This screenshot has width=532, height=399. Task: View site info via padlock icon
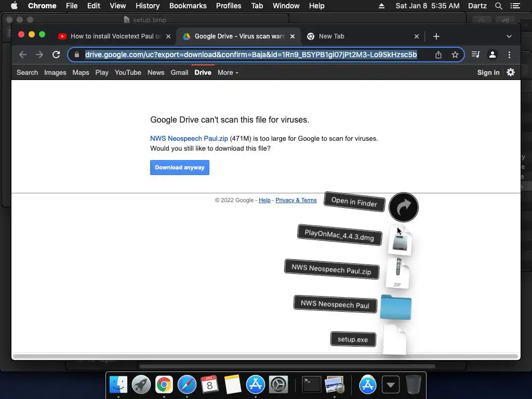[x=77, y=55]
